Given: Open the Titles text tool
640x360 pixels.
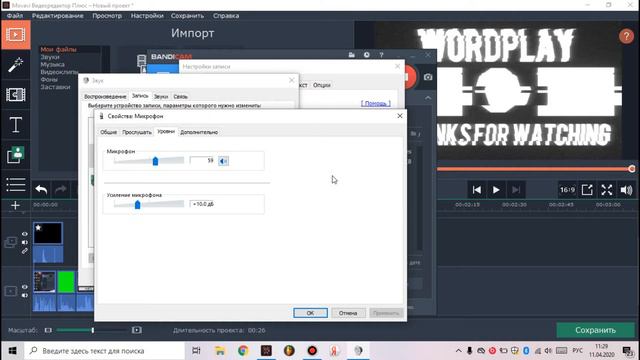Looking at the screenshot, I should (x=16, y=124).
